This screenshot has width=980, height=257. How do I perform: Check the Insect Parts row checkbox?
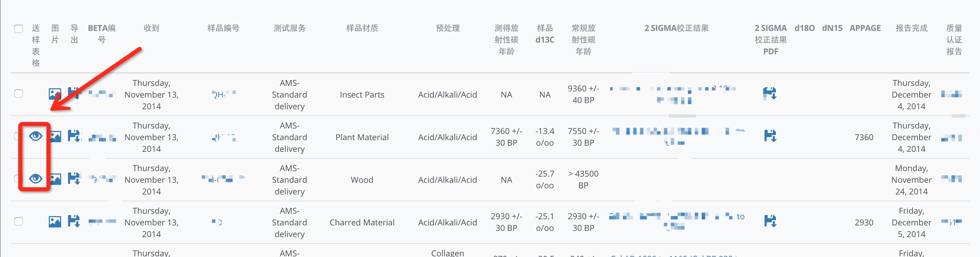[x=19, y=93]
